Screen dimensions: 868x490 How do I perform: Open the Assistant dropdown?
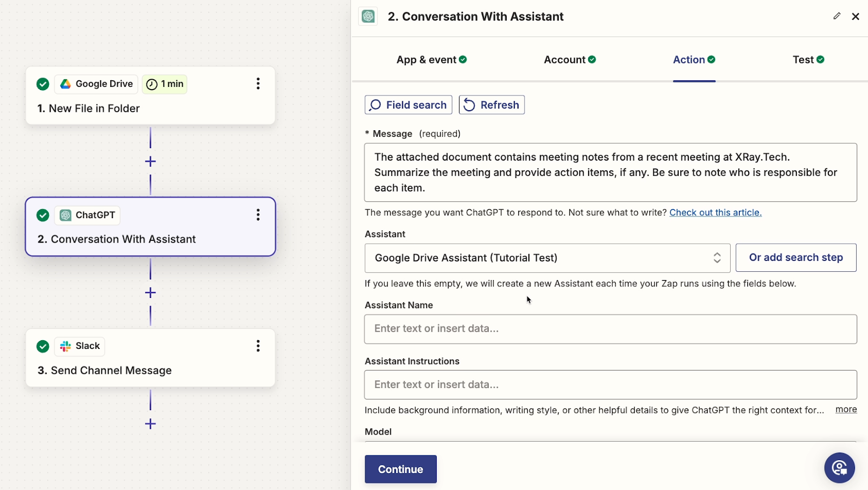click(547, 258)
